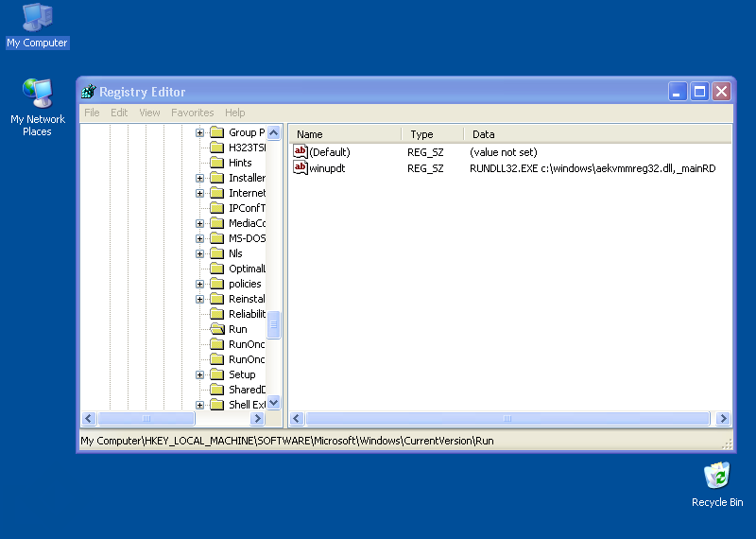Select the winupdt value name

click(327, 168)
